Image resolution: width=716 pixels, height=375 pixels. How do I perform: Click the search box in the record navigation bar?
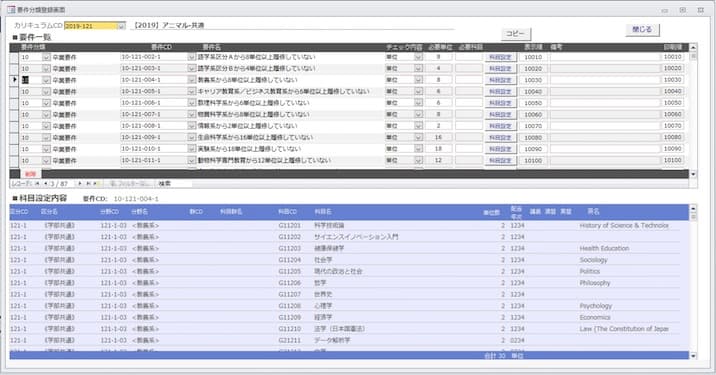coord(174,184)
